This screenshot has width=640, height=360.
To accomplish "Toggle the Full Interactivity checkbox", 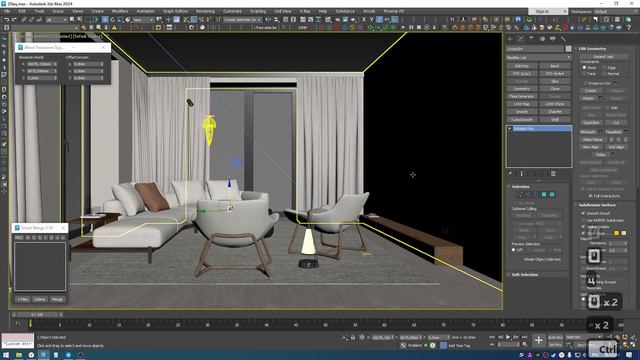I will coord(590,196).
